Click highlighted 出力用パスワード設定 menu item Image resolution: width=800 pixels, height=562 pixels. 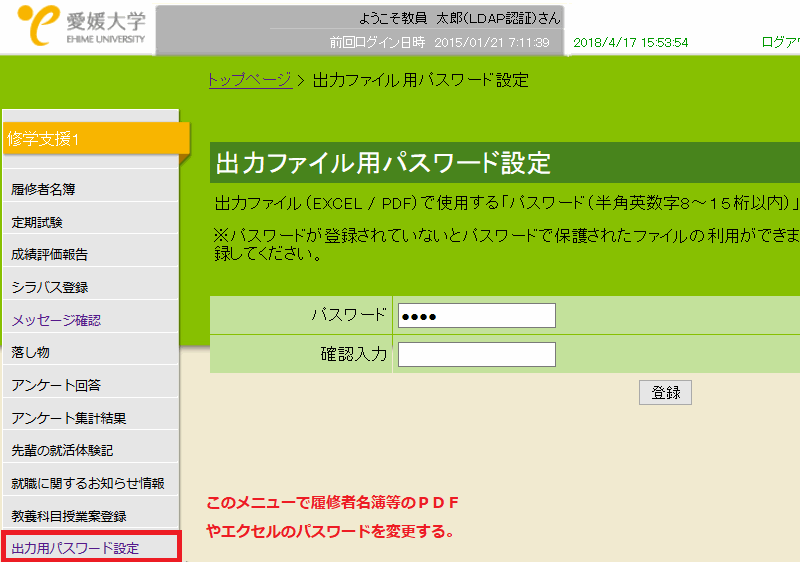75,548
